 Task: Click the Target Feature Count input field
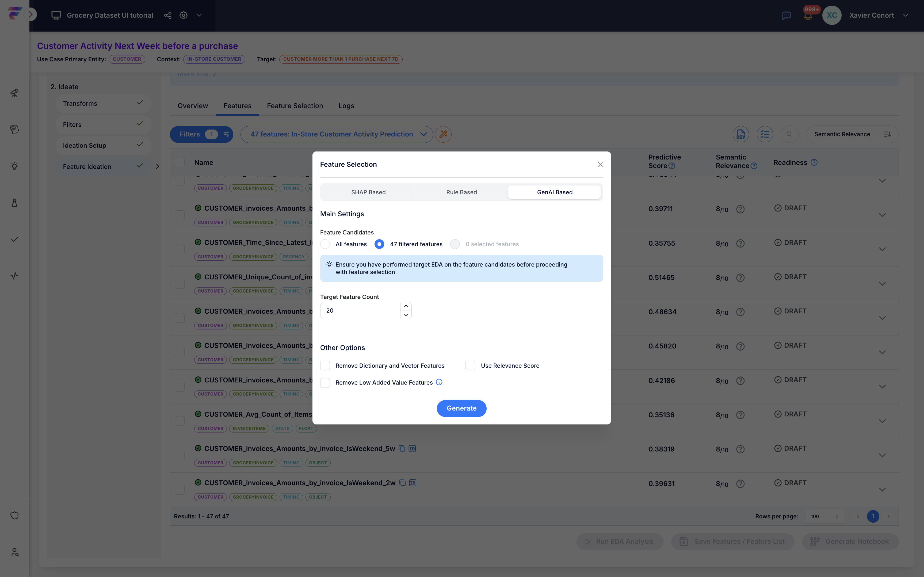[360, 311]
